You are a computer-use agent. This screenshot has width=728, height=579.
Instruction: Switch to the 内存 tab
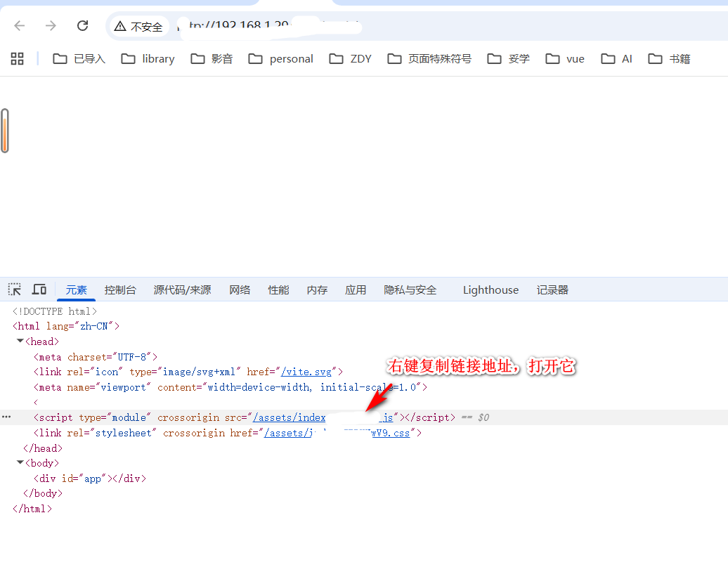[317, 290]
